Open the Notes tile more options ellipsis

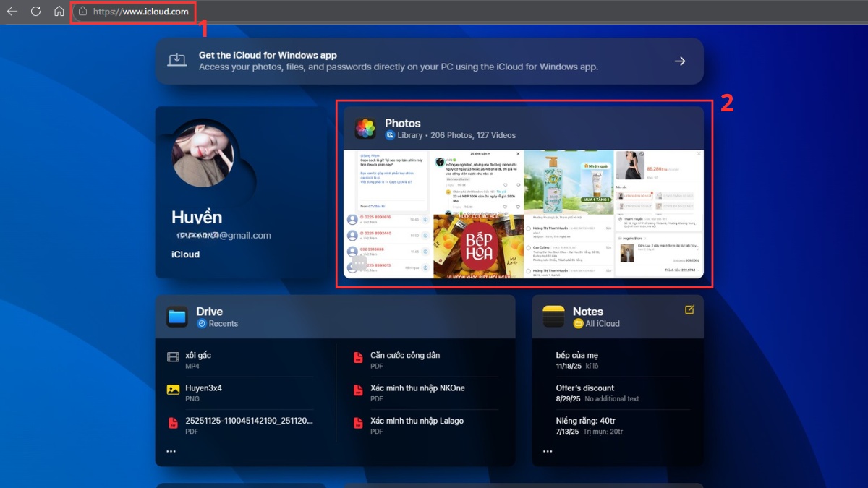pyautogui.click(x=548, y=451)
